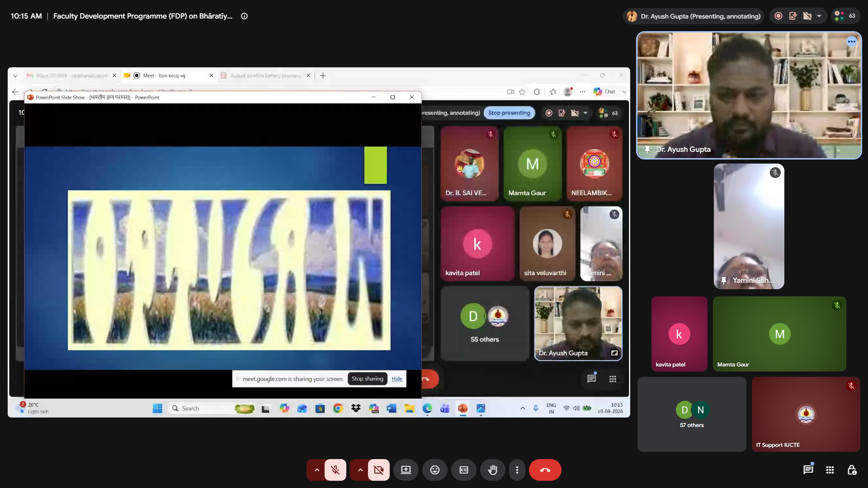This screenshot has height=488, width=868.
Task: Open the 57 others participants tile
Action: 692,414
